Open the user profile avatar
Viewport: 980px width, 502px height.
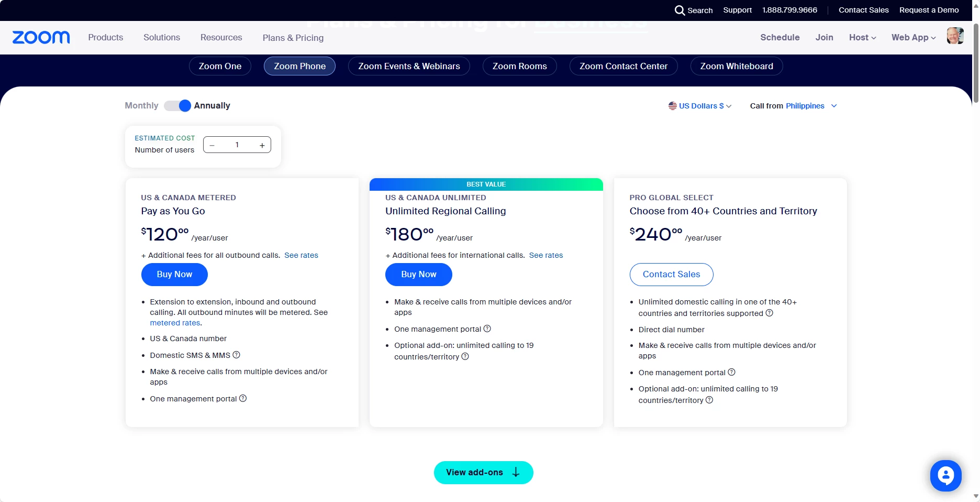(955, 36)
